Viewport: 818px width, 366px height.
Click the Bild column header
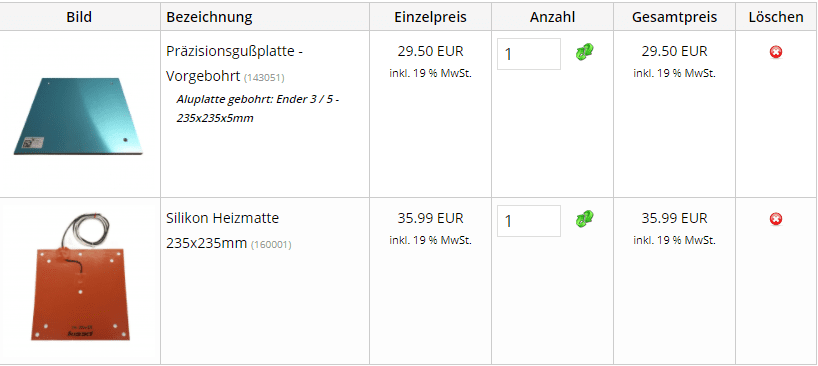[79, 17]
